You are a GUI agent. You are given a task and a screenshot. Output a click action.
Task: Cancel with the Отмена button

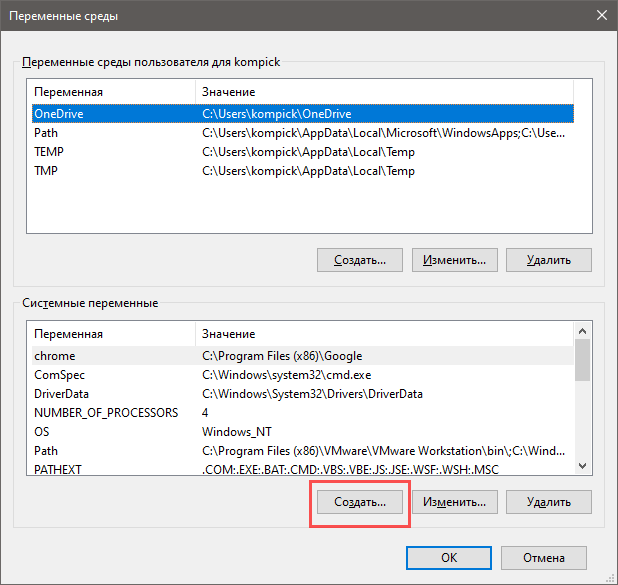544,558
